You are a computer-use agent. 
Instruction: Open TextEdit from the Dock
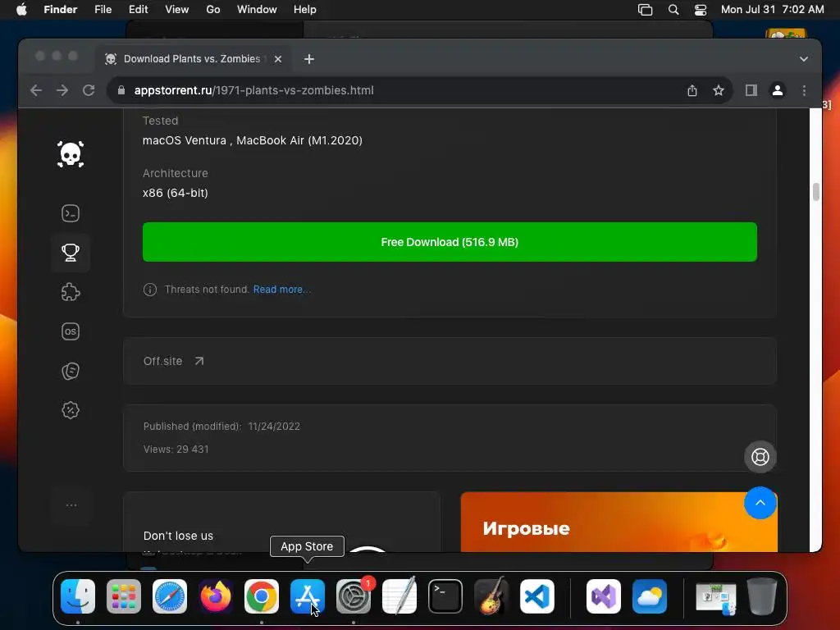click(x=399, y=596)
